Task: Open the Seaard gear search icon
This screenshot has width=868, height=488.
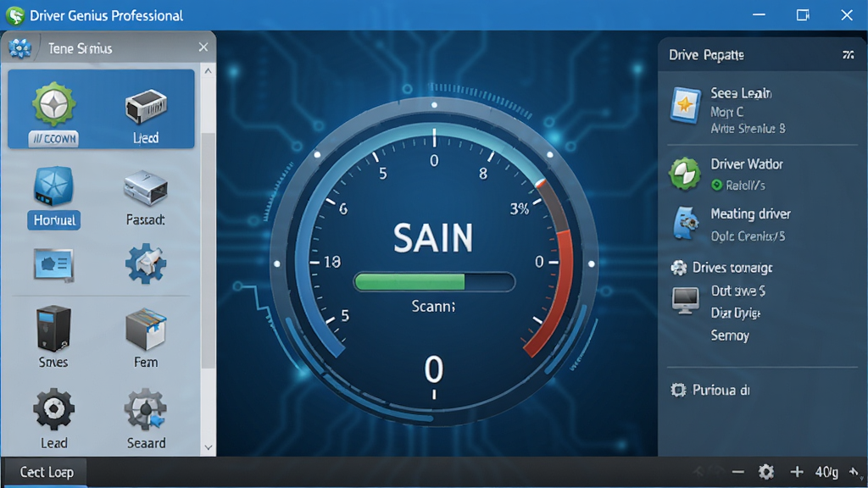Action: click(145, 409)
